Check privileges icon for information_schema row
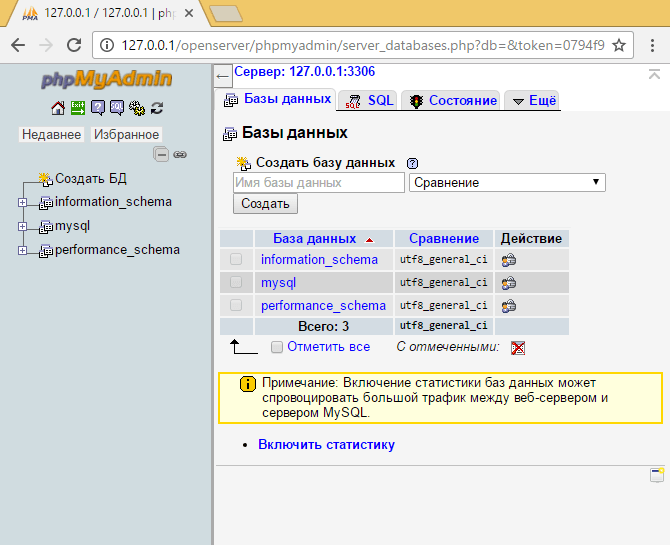670x545 pixels. click(x=509, y=260)
